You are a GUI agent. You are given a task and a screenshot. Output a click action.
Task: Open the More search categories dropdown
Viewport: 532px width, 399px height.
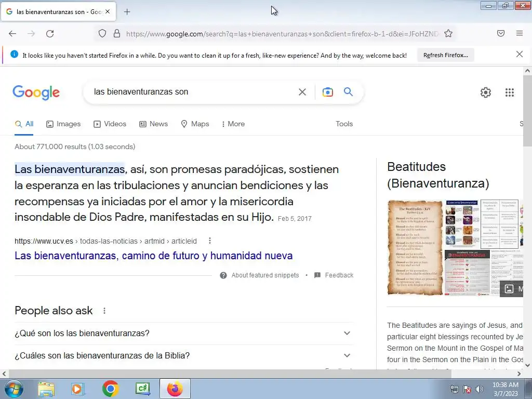[233, 124]
